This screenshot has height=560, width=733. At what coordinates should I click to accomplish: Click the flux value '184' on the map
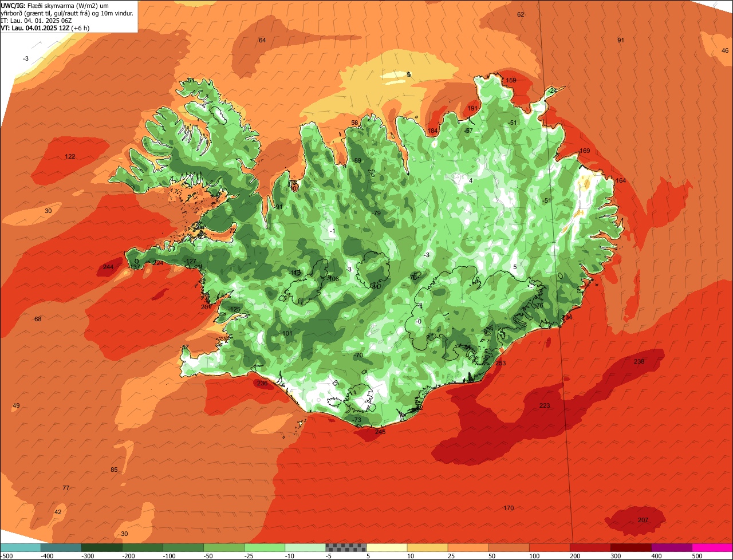pyautogui.click(x=432, y=131)
